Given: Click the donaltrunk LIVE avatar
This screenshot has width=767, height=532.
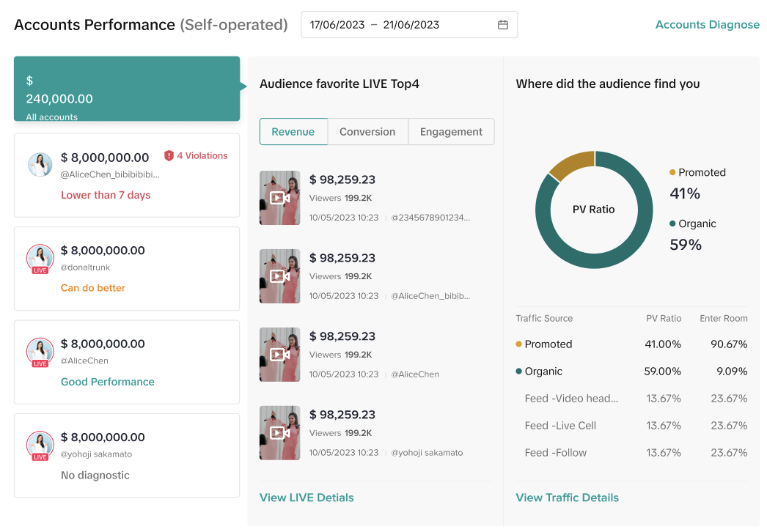Looking at the screenshot, I should pyautogui.click(x=40, y=258).
